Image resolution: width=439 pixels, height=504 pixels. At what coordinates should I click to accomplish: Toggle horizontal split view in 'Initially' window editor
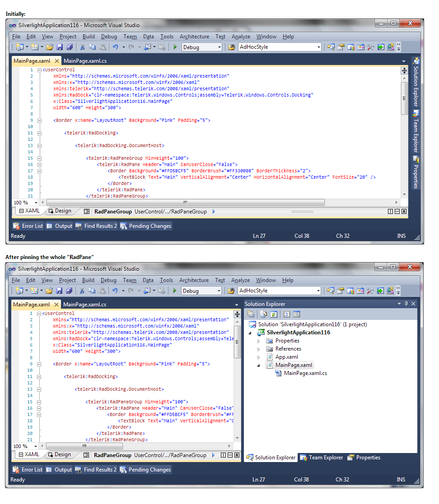coord(397,212)
